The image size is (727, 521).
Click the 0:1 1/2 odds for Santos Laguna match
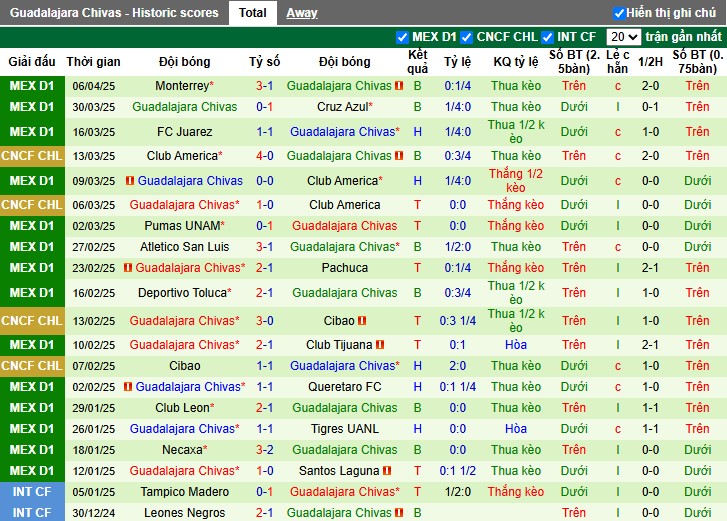458,471
